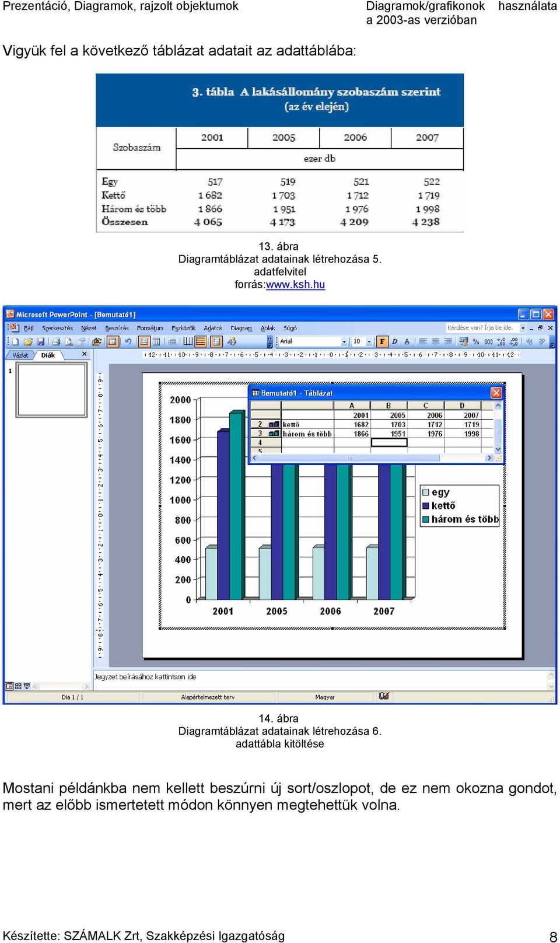Expand the standard toolbar options chevron

click(269, 342)
